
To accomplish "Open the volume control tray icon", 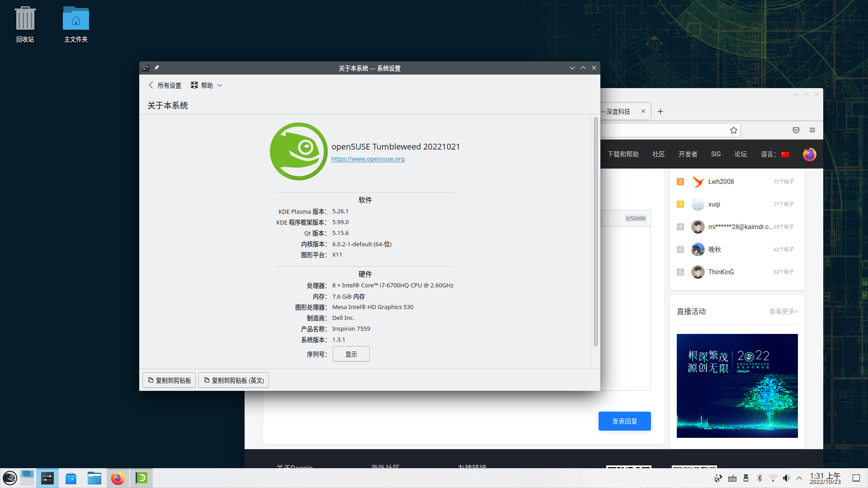I will (786, 478).
